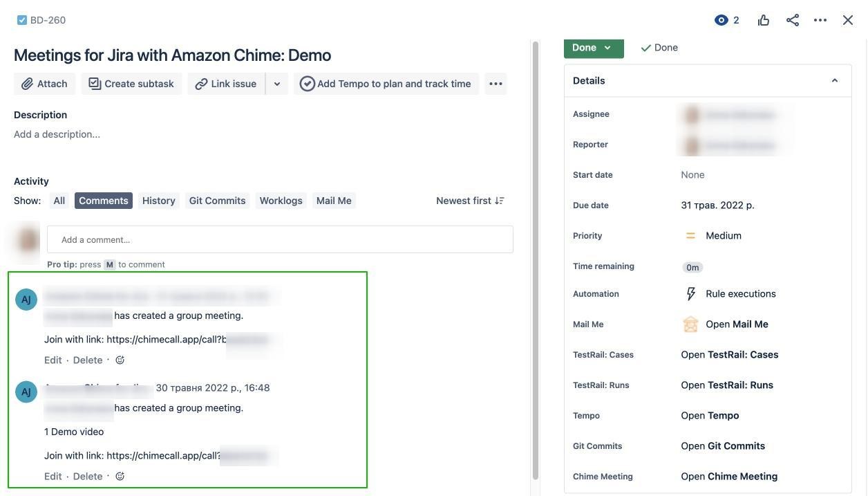Delete the 1 Demo video comment
Image resolution: width=868 pixels, height=496 pixels.
click(88, 476)
